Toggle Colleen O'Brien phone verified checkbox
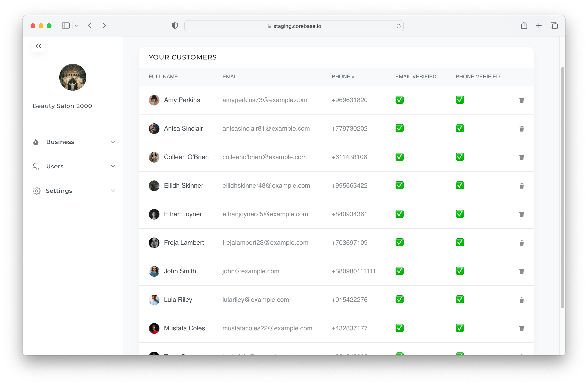 (x=460, y=157)
